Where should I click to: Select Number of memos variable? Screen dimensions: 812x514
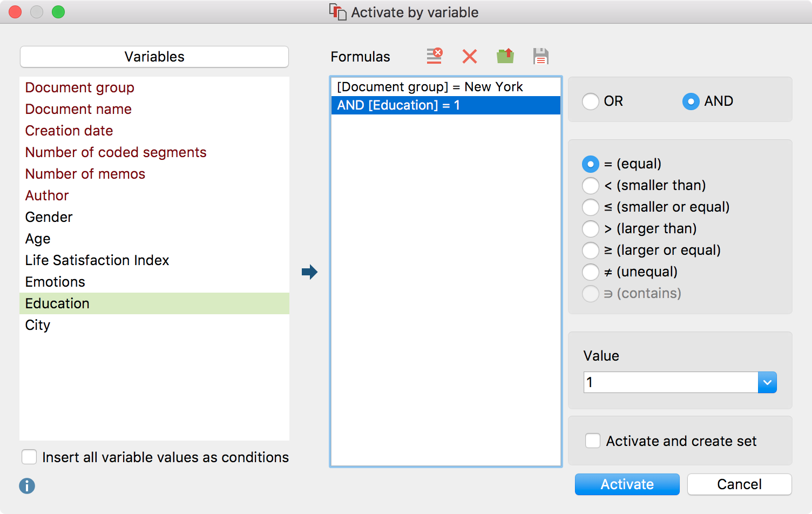coord(154,174)
